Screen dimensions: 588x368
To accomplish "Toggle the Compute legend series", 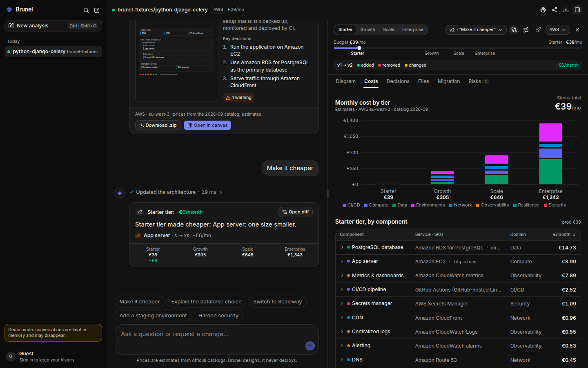I will [376, 205].
